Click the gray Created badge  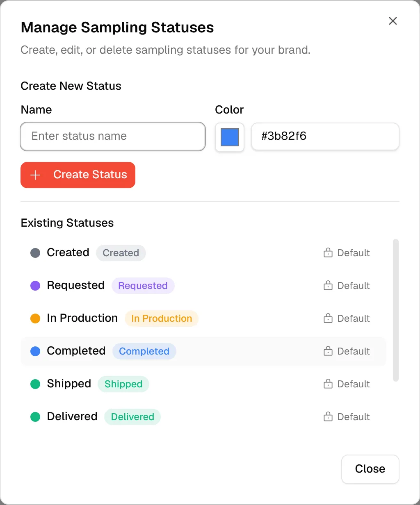tap(121, 253)
